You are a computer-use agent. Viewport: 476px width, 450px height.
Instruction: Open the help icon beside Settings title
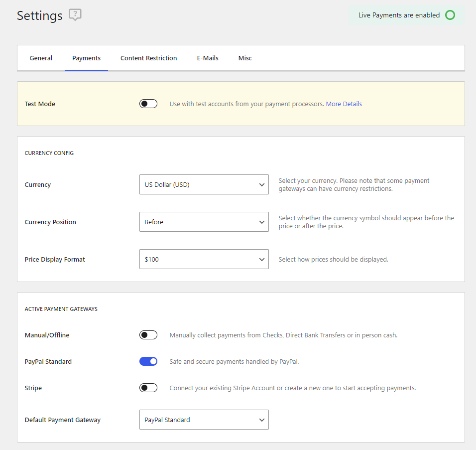[75, 14]
